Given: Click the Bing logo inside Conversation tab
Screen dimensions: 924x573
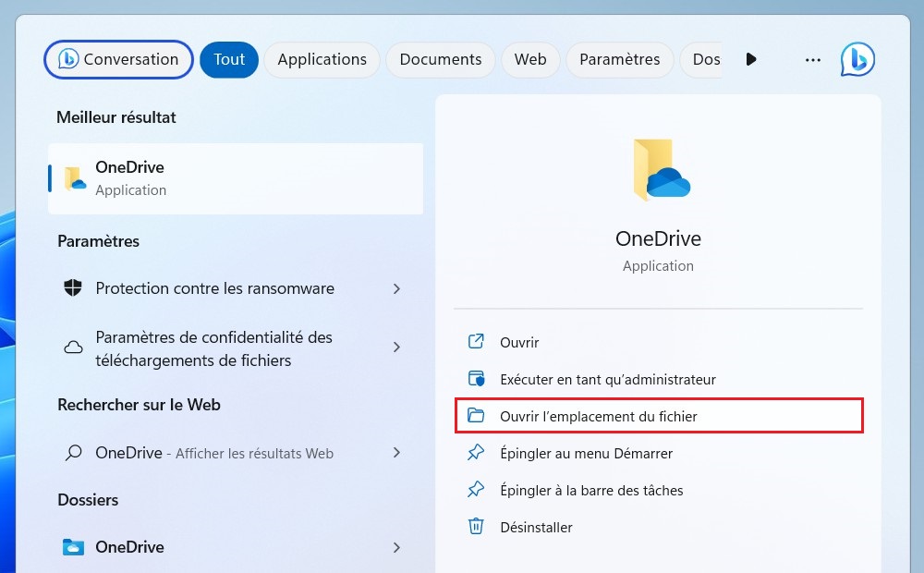Looking at the screenshot, I should 68,59.
